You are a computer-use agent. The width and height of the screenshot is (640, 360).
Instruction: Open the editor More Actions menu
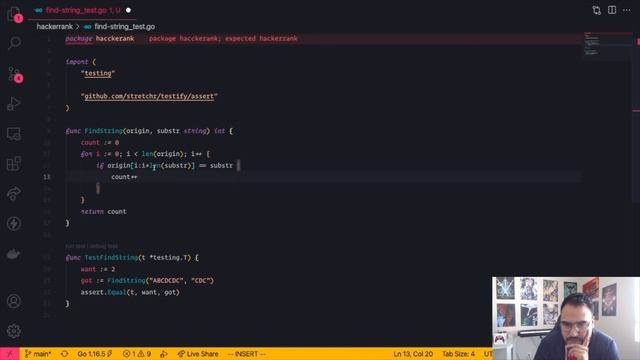(627, 10)
